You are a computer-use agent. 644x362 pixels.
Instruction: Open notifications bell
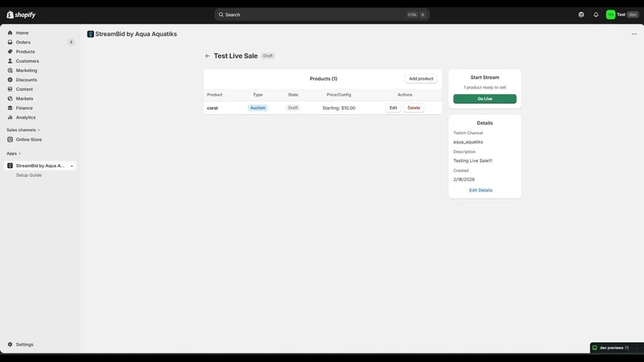click(x=596, y=14)
